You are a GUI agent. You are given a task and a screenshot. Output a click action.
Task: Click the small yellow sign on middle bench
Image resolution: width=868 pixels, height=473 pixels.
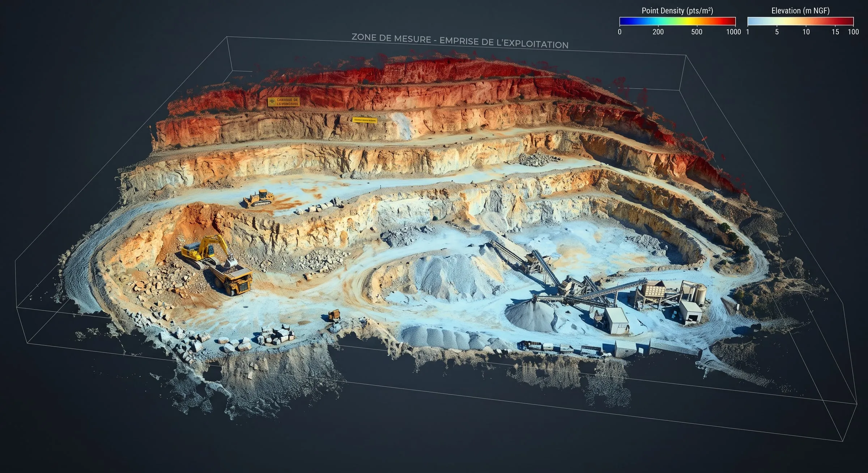click(x=365, y=120)
